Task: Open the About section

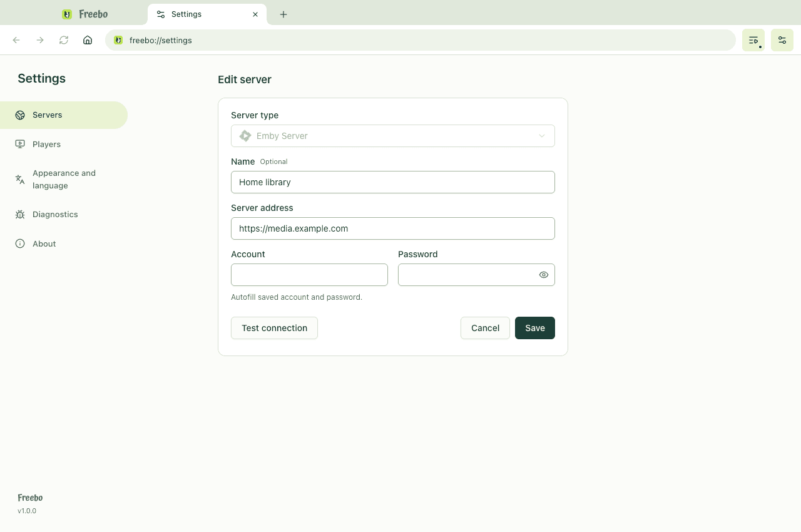Action: coord(64,243)
